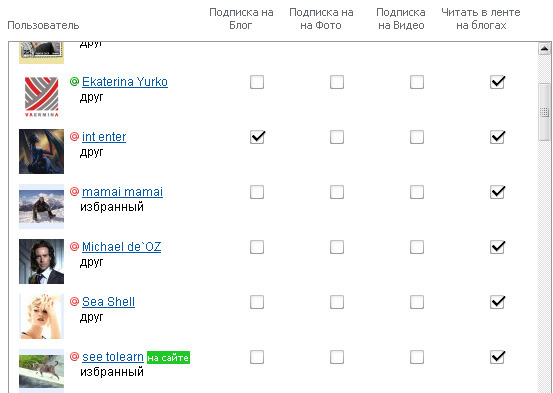This screenshot has height=393, width=553.
Task: Click the scrollbar up arrow
Action: pos(544,49)
